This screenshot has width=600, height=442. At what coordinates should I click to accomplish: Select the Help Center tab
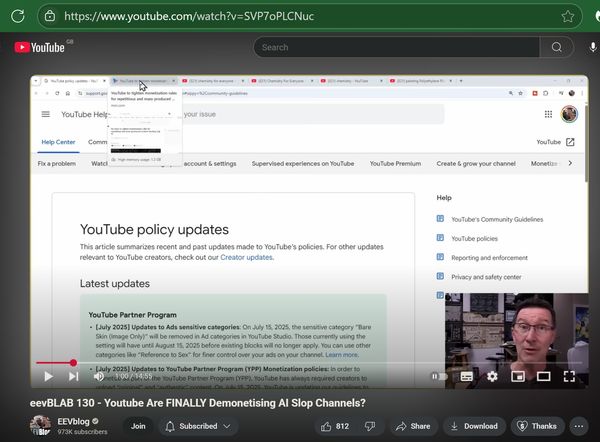pos(58,142)
